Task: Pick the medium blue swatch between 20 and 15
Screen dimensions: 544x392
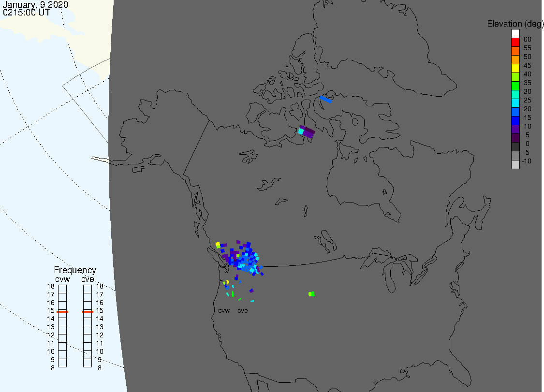Action: [x=515, y=112]
